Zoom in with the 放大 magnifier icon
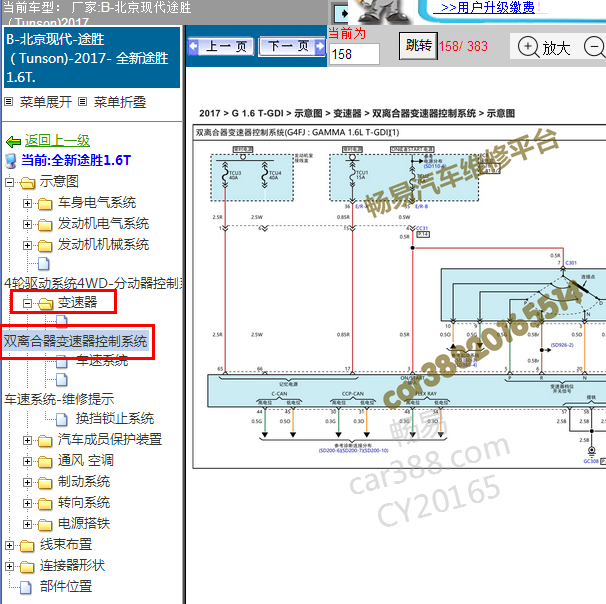Viewport: 606px width, 604px height. pyautogui.click(x=528, y=47)
